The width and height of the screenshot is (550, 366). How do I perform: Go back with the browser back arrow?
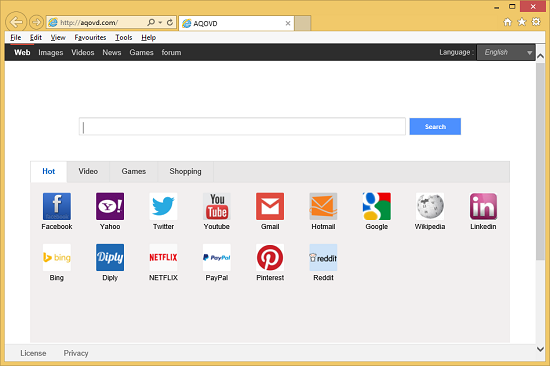click(x=16, y=22)
